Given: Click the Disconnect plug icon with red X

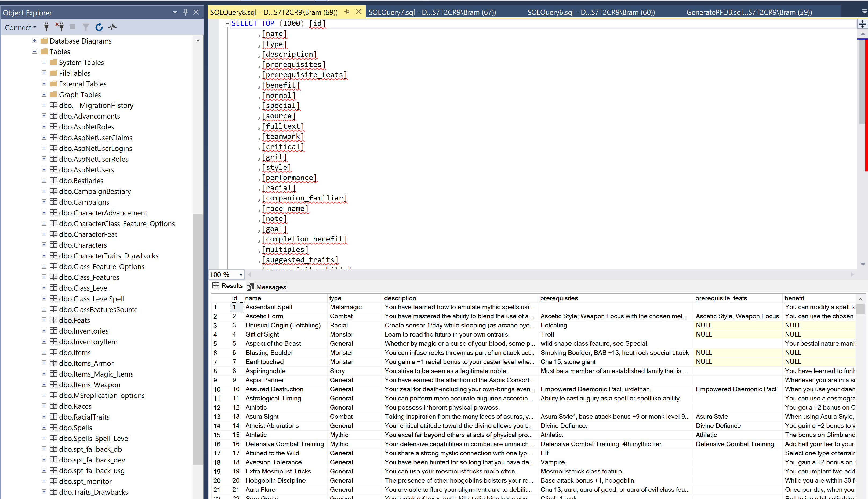Looking at the screenshot, I should point(60,27).
